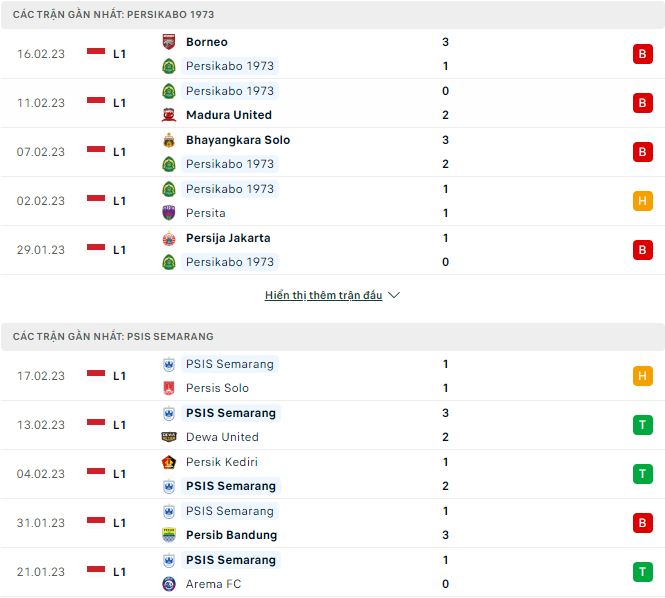Screen dimensions: 665x598
Task: Click the Persik Kediri team crest
Action: [x=169, y=462]
